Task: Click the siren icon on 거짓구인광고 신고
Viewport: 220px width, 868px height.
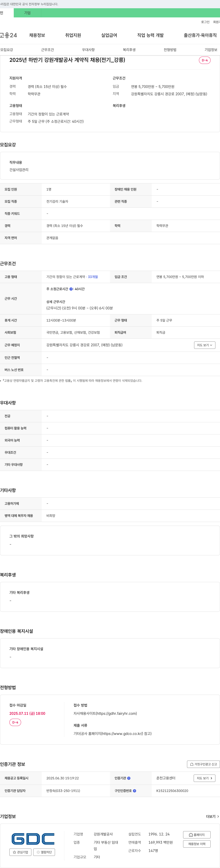Action: coord(192,764)
